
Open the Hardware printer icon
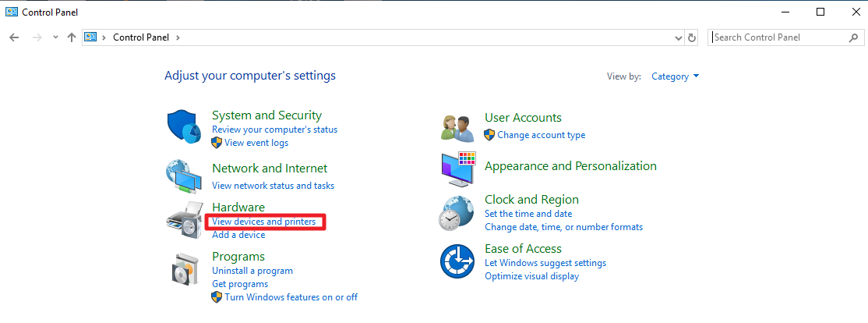point(185,220)
